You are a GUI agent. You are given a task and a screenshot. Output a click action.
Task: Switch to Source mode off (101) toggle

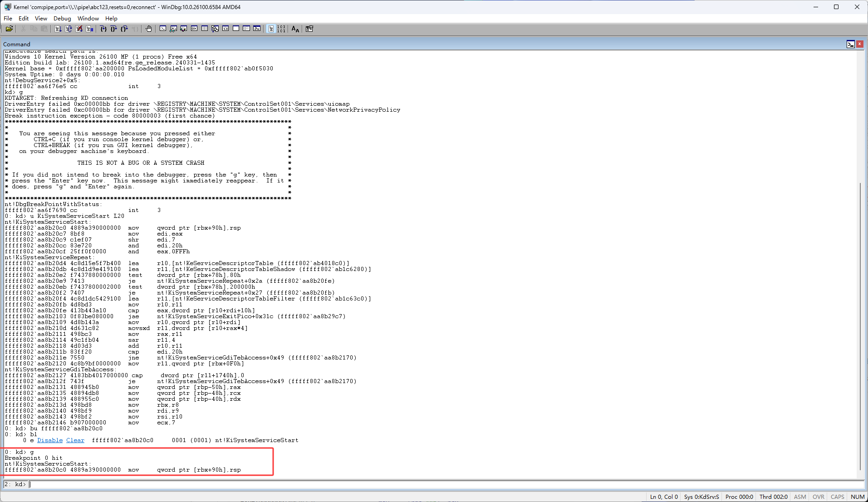point(281,29)
